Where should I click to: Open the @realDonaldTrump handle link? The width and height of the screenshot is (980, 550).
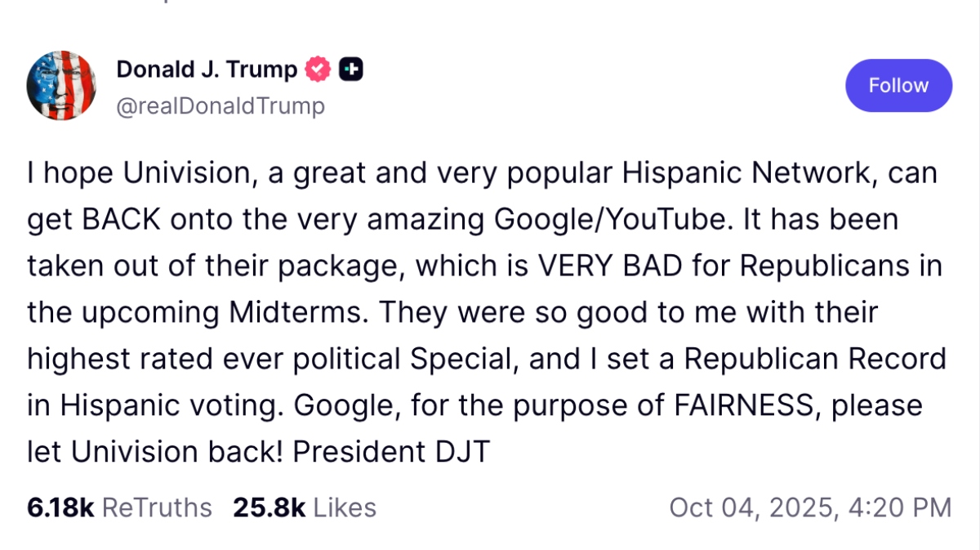coord(220,105)
